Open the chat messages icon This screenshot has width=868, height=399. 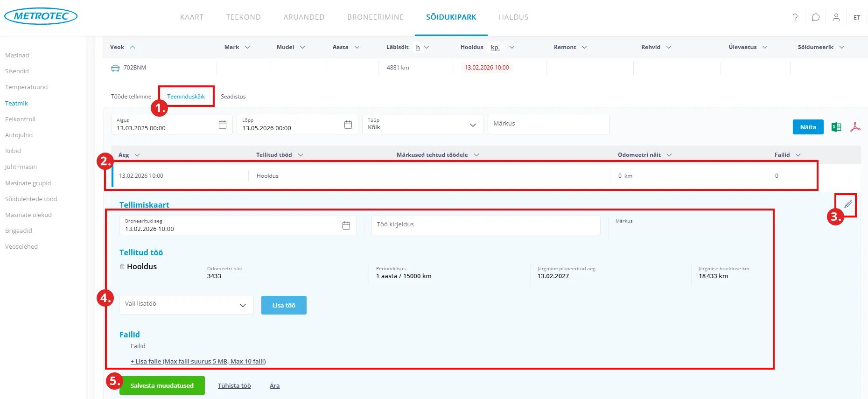(x=816, y=17)
